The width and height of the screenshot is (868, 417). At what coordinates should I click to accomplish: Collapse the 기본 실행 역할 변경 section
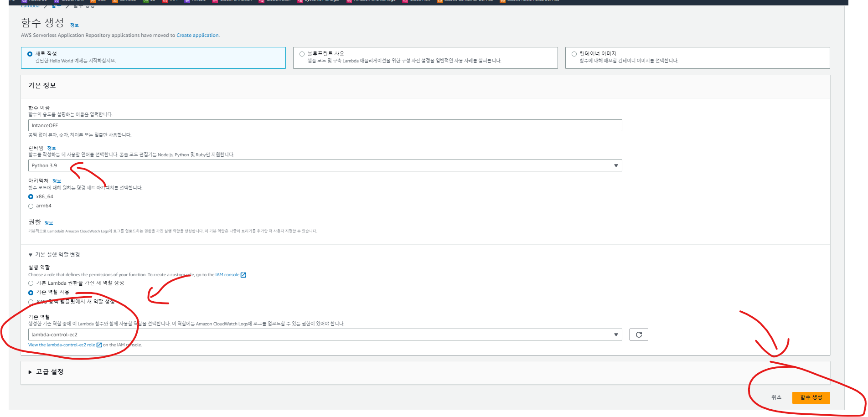tap(54, 255)
